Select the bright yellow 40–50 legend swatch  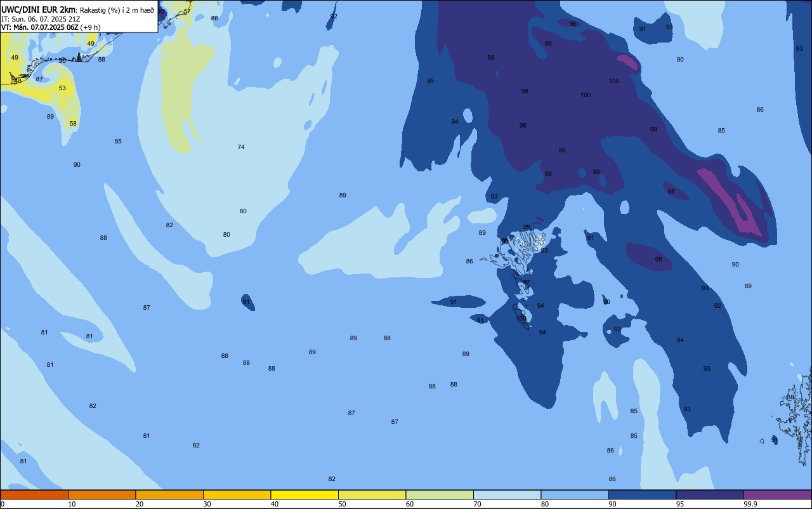[304, 494]
